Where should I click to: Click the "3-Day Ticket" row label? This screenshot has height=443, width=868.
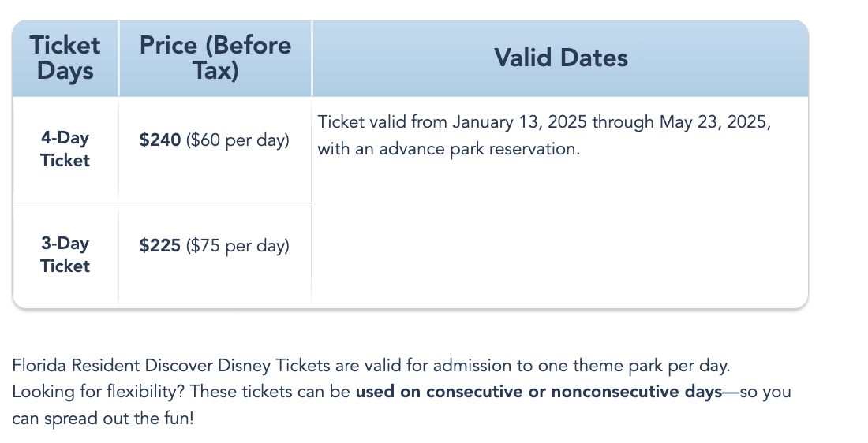point(65,255)
